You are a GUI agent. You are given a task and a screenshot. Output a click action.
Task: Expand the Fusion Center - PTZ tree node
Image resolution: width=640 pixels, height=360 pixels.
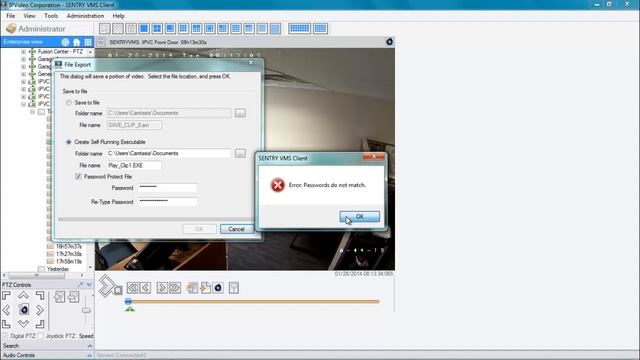[24, 52]
